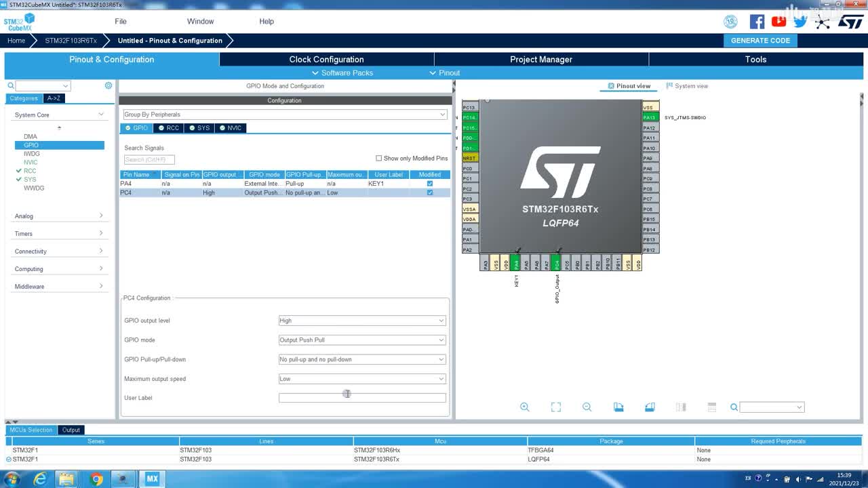Toggle Show only Modified Pins checkbox

(x=379, y=159)
